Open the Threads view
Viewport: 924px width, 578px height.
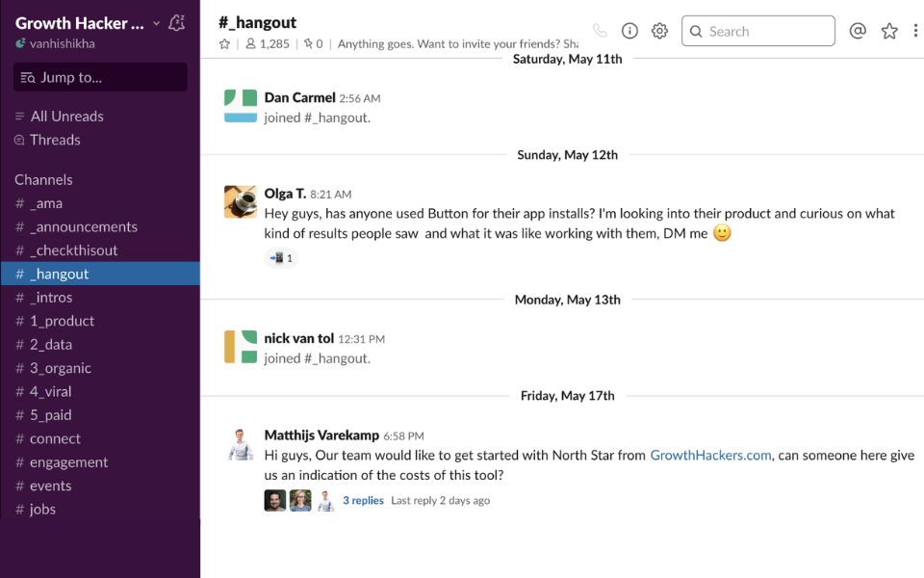pyautogui.click(x=55, y=140)
